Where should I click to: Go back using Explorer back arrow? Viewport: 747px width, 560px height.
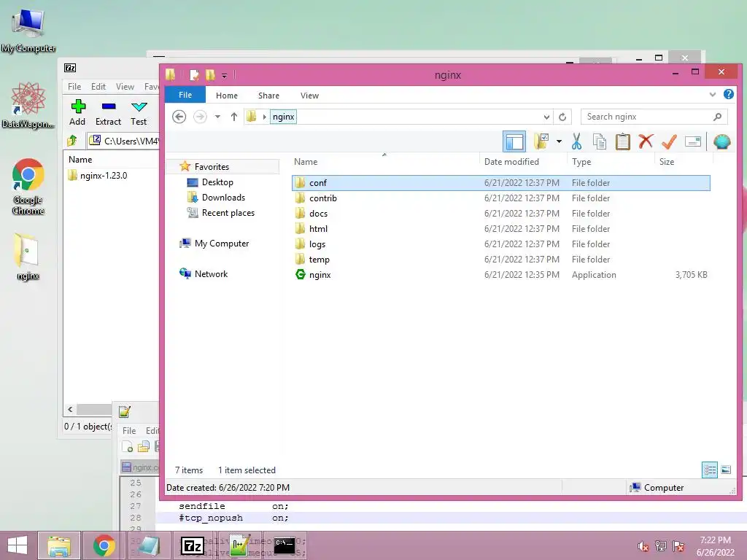(179, 117)
